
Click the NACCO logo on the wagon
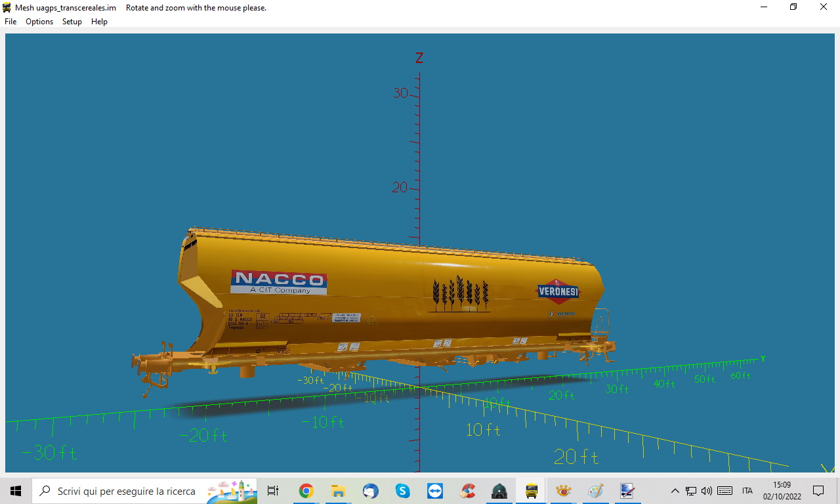(x=279, y=282)
